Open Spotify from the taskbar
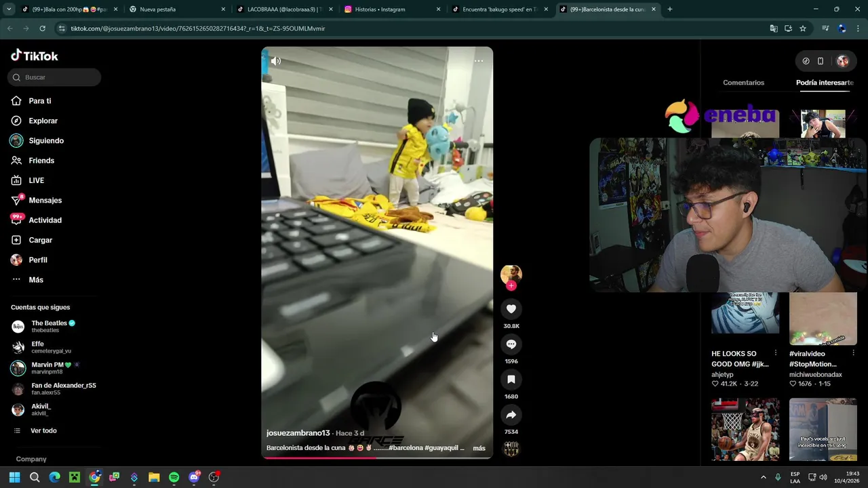 click(x=174, y=477)
